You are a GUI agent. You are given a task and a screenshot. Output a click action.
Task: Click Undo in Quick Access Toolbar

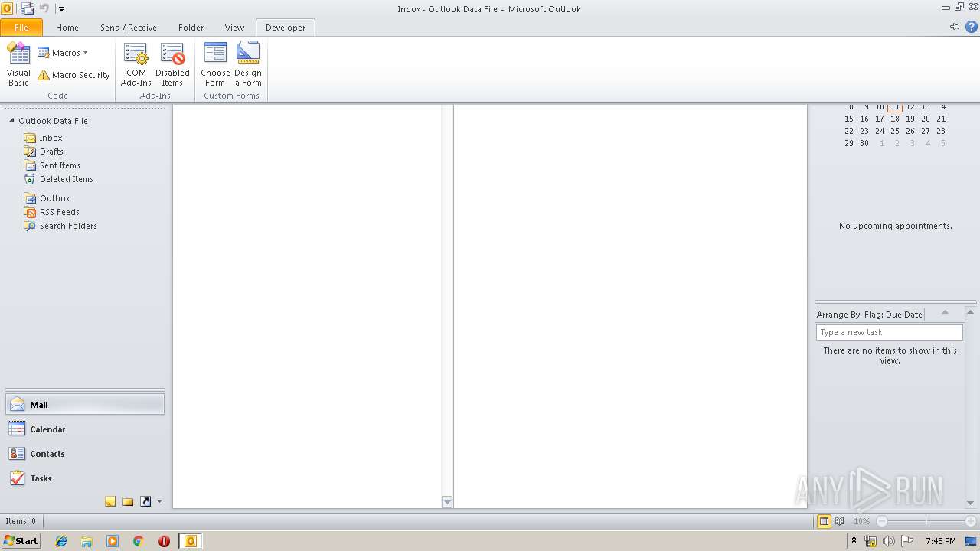pyautogui.click(x=44, y=8)
